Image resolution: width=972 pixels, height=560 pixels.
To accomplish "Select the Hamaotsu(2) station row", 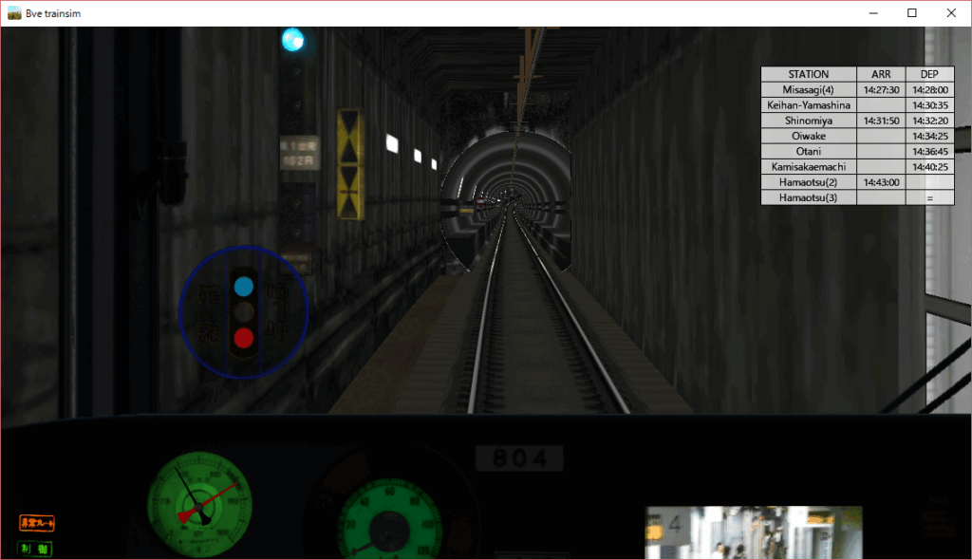I will (857, 182).
